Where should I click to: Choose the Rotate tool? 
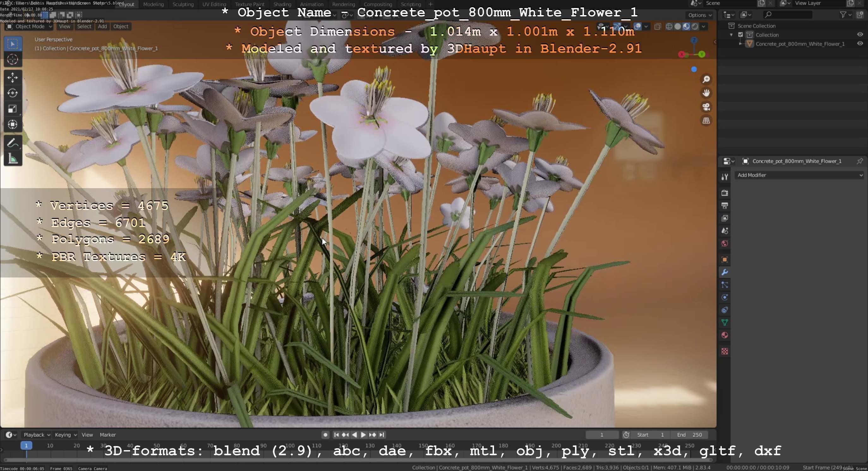point(13,93)
